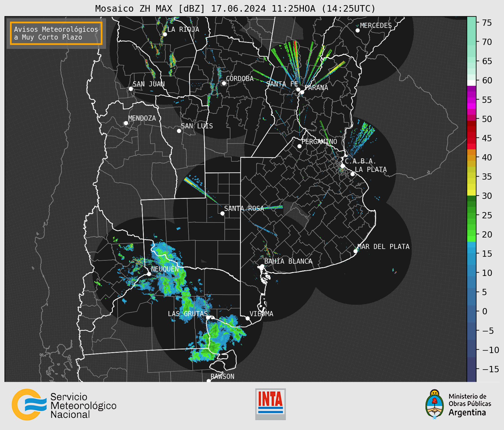The image size is (504, 430).
Task: Click the BAHÍA BLANCA city dot
Action: coord(262,266)
